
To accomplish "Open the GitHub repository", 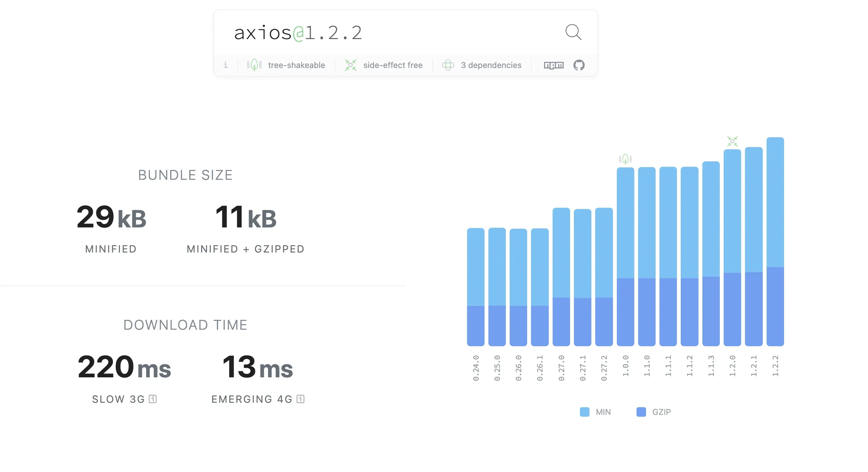I will click(x=580, y=65).
